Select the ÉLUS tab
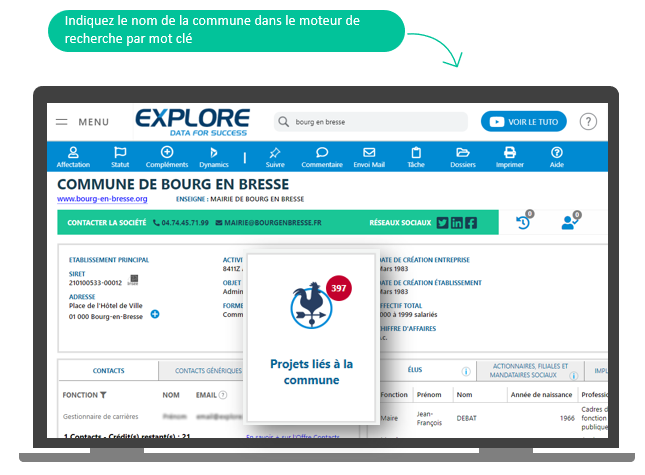This screenshot has width=645, height=475. [415, 369]
